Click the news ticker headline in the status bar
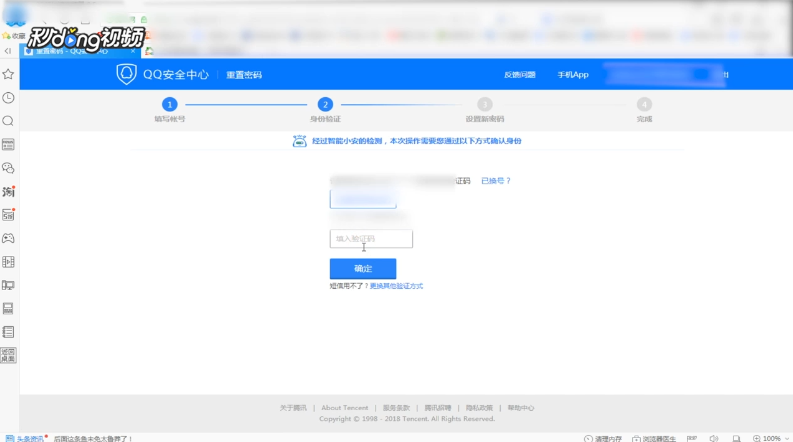793x442 pixels. tap(93, 438)
